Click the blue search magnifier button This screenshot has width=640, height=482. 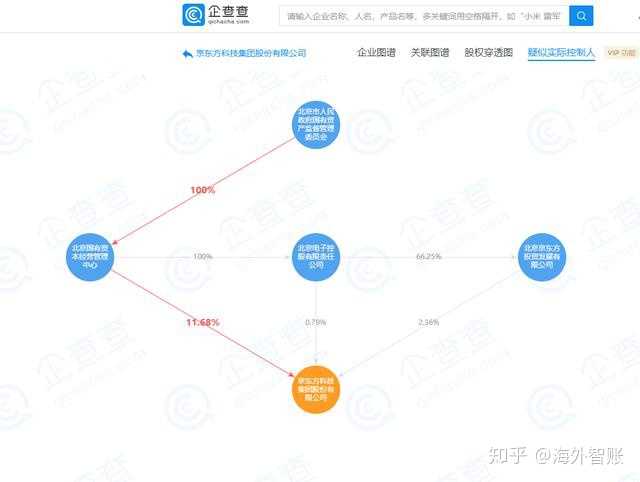tap(581, 16)
